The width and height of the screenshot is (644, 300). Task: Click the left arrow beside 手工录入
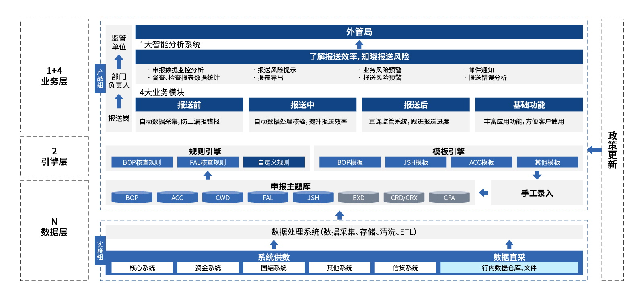[x=484, y=193]
